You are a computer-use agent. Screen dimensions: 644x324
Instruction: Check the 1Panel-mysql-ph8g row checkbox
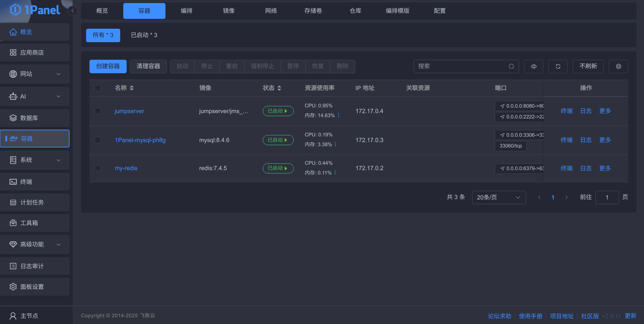pyautogui.click(x=98, y=140)
